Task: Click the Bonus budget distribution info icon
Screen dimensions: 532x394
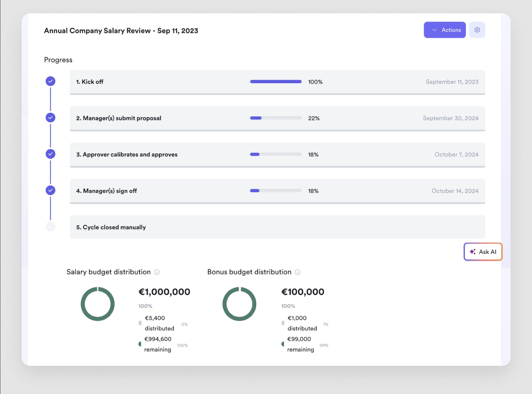Action: 298,272
